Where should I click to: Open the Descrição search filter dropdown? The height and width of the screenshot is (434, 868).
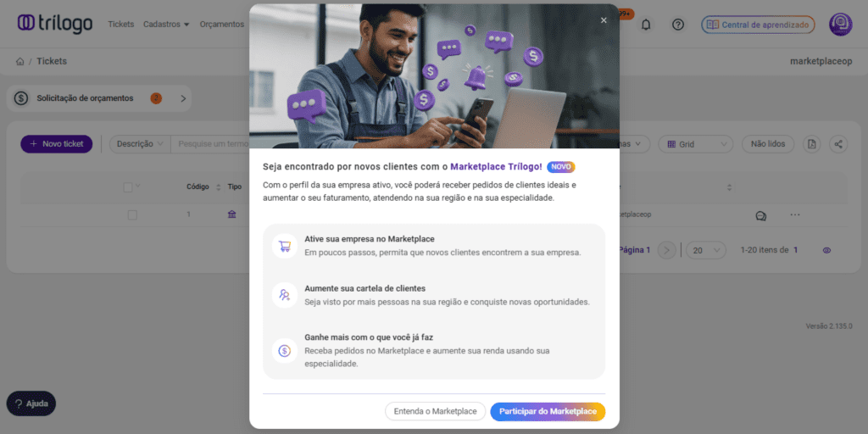140,144
